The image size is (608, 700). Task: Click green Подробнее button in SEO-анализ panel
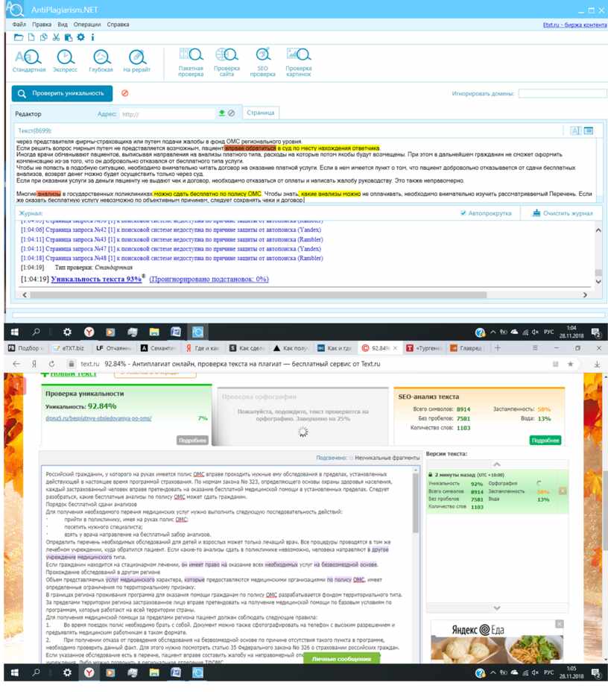(545, 440)
